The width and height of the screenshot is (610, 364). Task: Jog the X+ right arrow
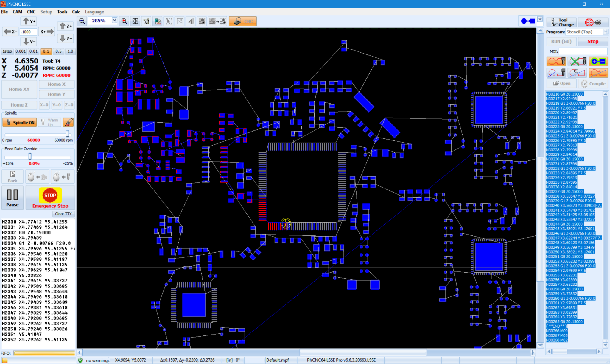point(47,32)
